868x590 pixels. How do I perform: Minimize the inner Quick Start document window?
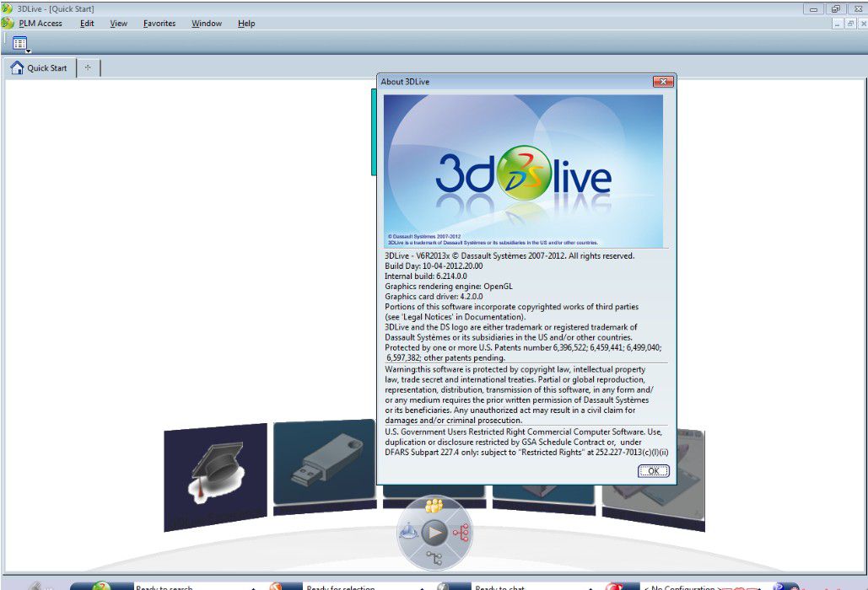838,24
